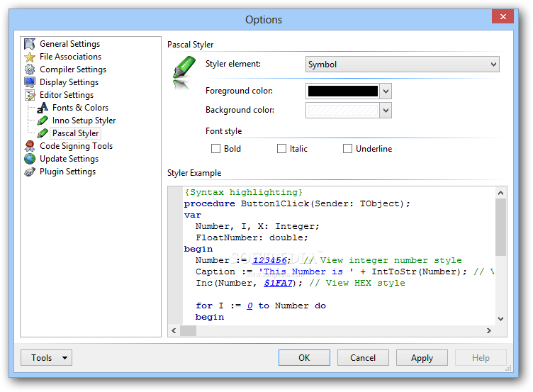Click Apply to save styler changes
533x392 pixels.
[x=422, y=358]
